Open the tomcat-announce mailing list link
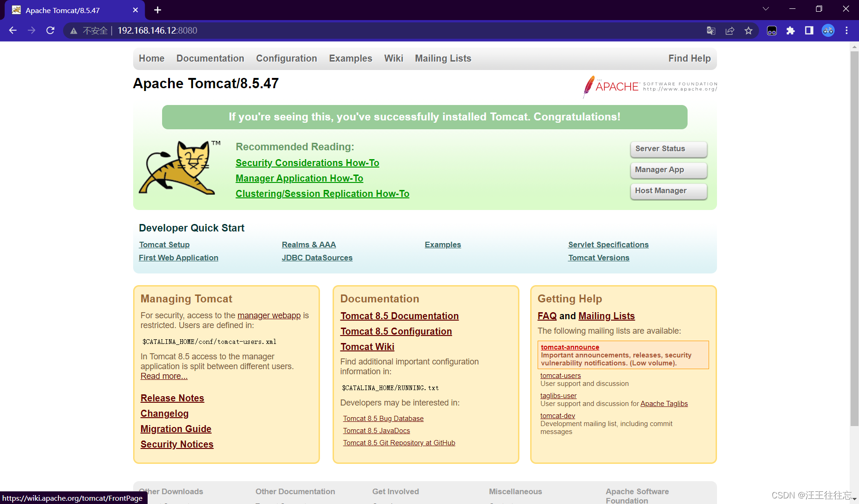 coord(570,347)
